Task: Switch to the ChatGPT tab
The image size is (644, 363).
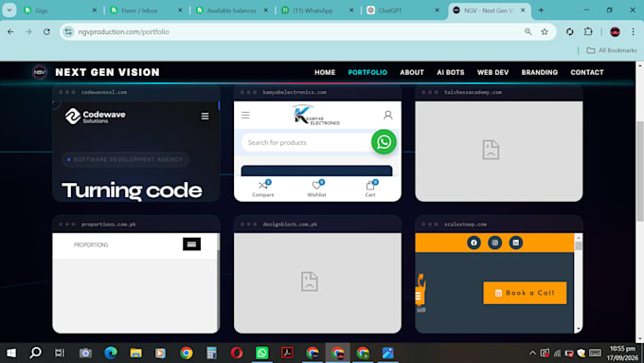Action: pos(402,10)
